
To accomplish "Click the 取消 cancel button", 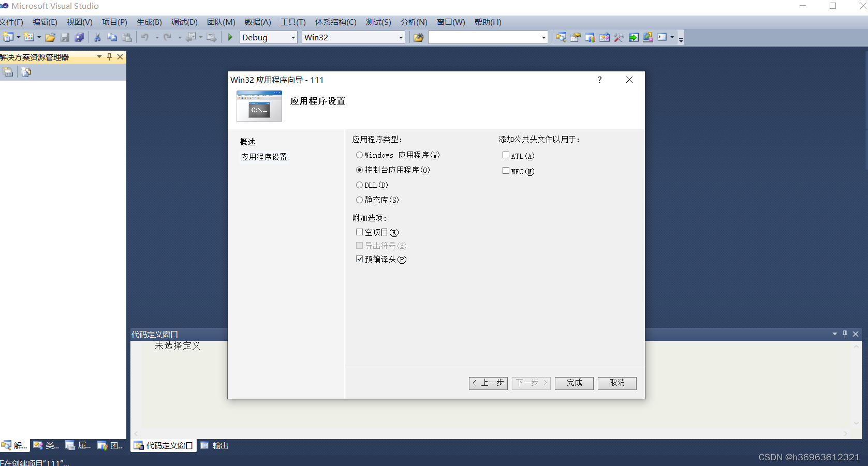I will coord(617,383).
